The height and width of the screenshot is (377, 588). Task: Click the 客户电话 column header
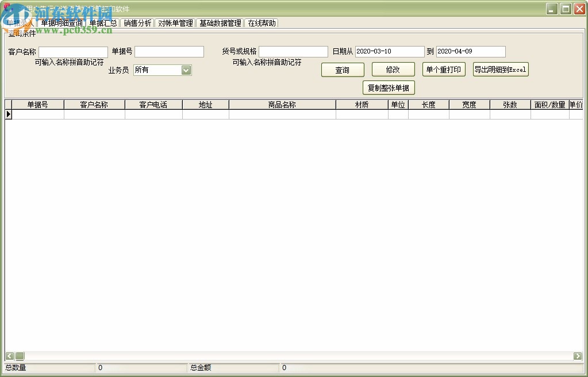153,105
